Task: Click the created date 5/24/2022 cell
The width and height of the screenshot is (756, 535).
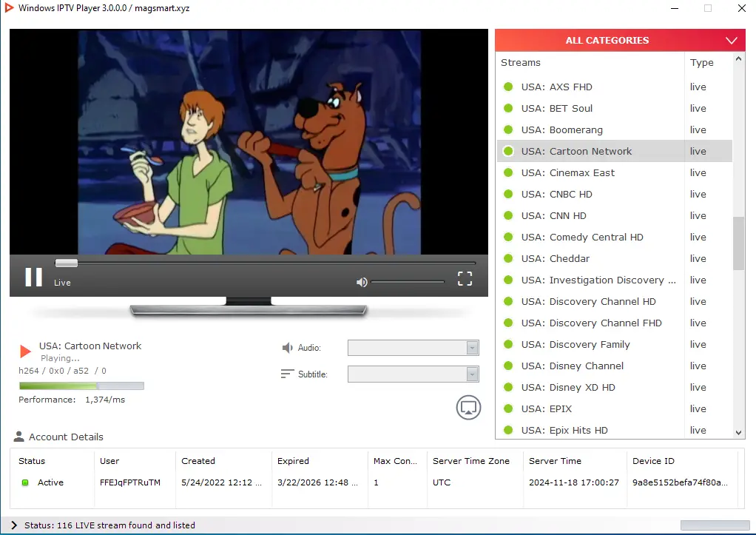Action: click(221, 482)
